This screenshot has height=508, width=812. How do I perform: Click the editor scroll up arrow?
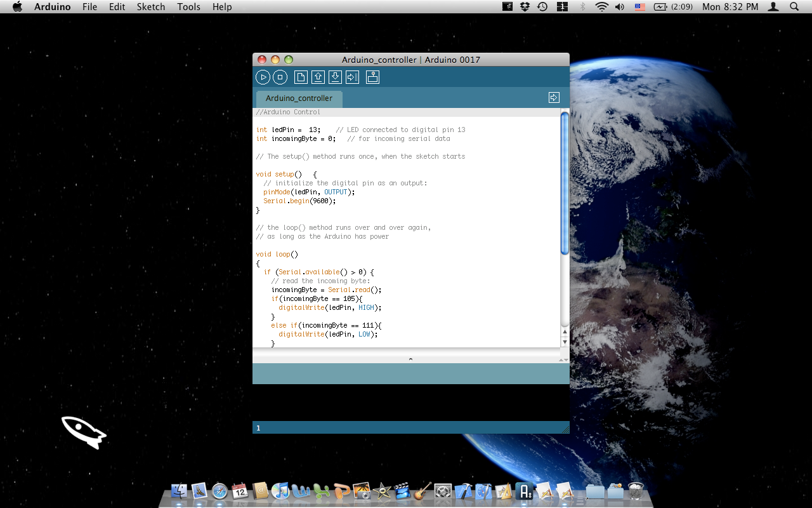click(x=565, y=332)
